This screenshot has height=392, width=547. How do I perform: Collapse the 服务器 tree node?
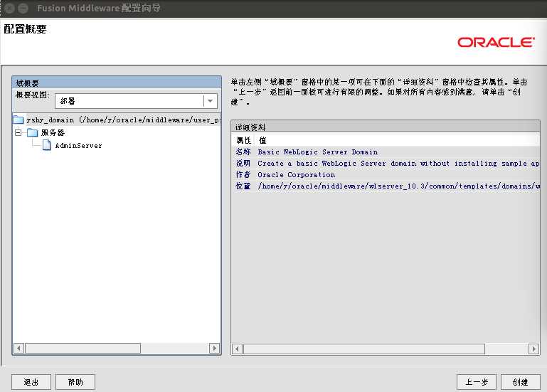pos(18,132)
